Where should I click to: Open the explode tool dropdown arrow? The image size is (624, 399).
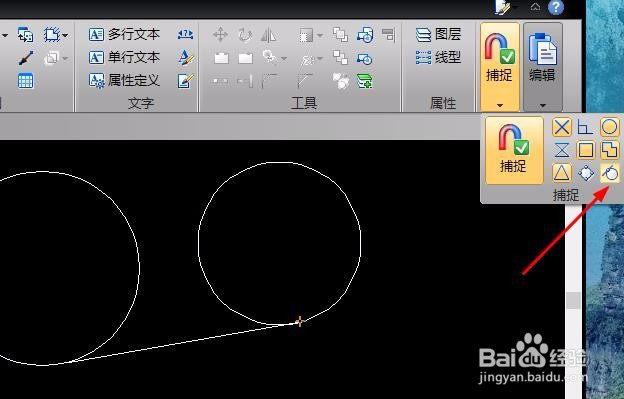point(320,58)
